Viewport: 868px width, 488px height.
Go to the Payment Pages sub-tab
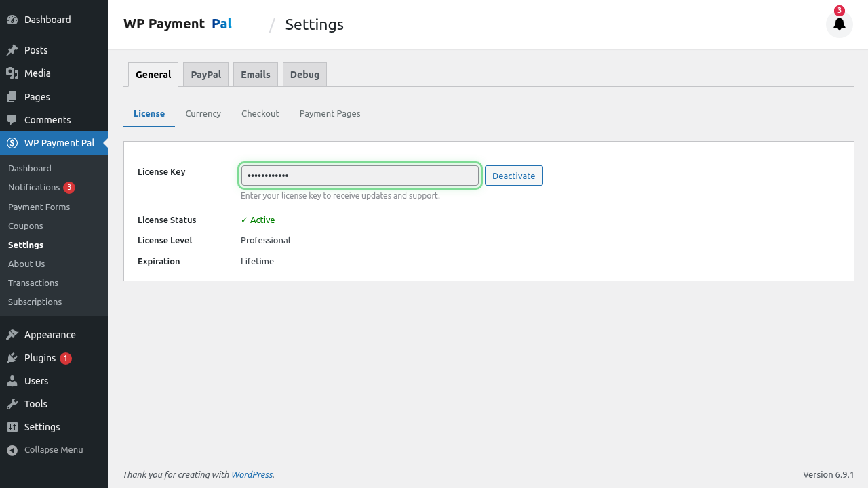point(330,114)
